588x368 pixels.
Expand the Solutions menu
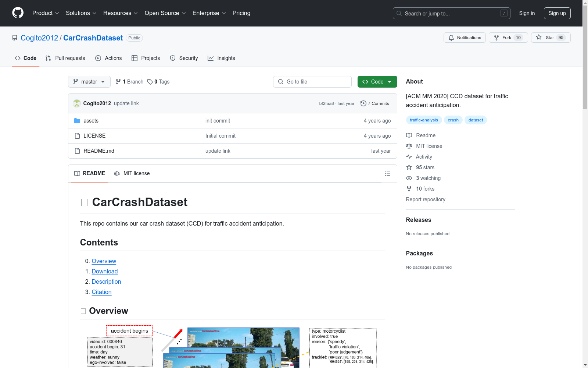[x=81, y=13]
